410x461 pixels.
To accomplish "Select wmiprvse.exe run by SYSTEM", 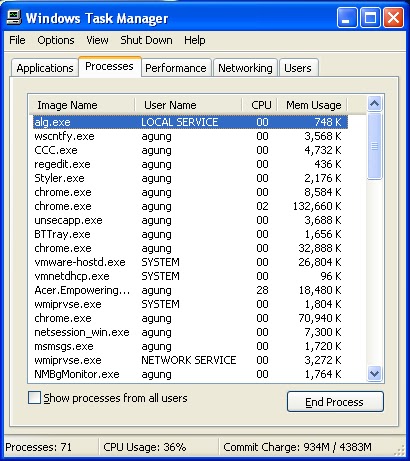I will pyautogui.click(x=190, y=304).
